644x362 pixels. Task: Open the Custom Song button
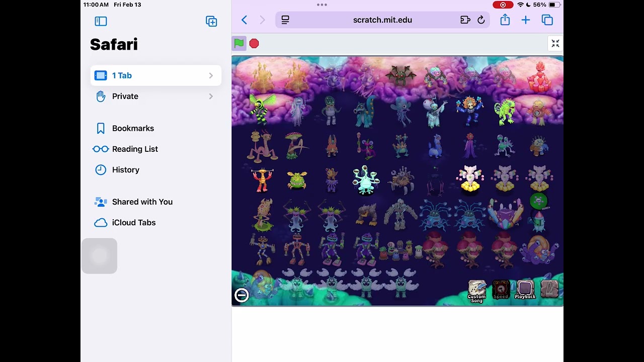[x=476, y=292]
